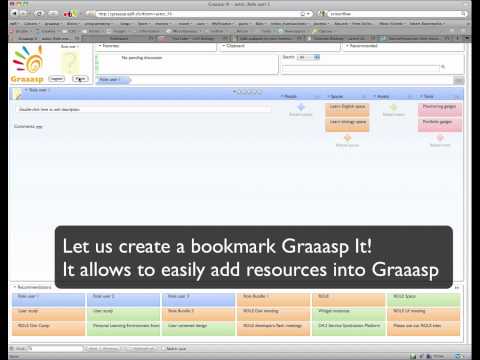Click the Graasp sunburst logo
The width and height of the screenshot is (480, 360).
click(29, 60)
